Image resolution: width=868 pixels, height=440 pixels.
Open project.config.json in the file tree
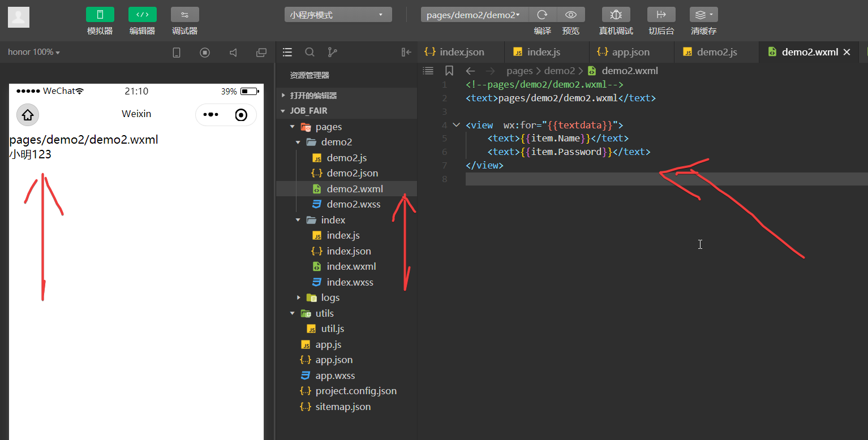[x=346, y=391]
